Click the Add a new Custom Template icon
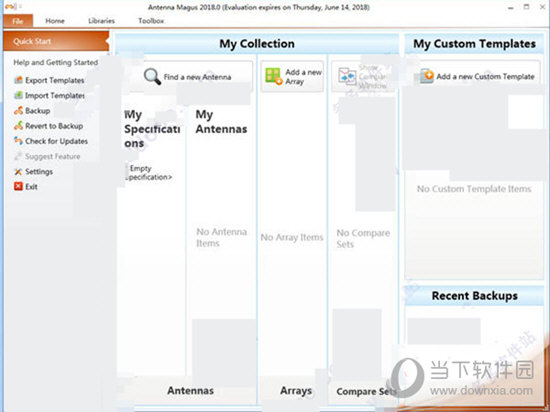550x412 pixels. pyautogui.click(x=427, y=76)
